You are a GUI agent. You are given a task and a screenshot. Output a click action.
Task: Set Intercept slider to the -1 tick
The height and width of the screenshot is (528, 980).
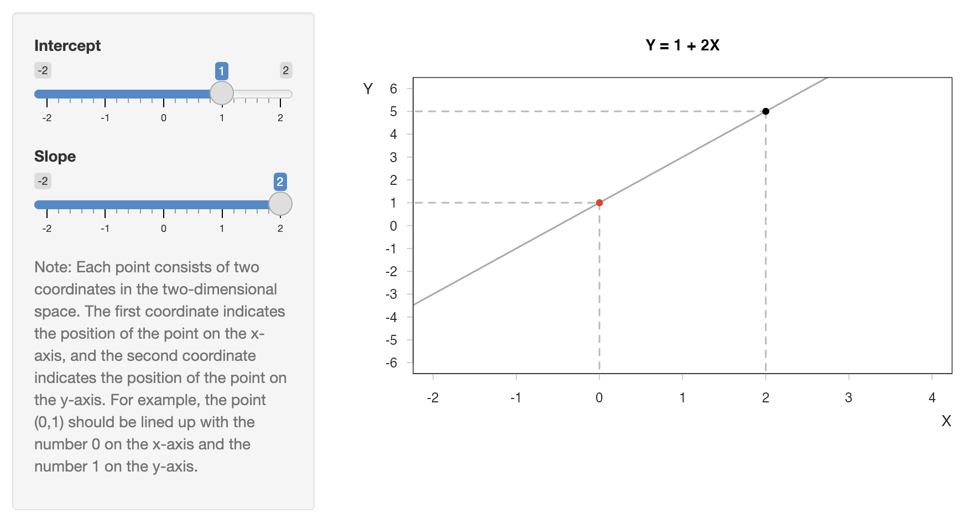coord(105,94)
